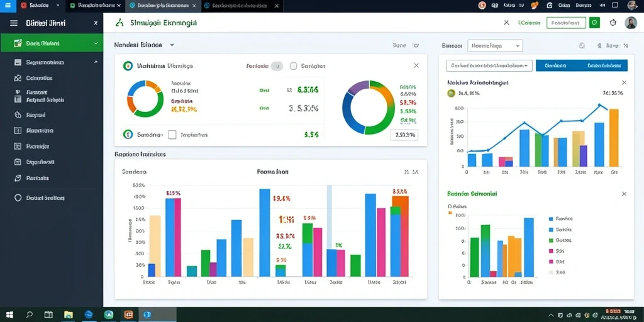
Task: Tick the square checkbox in the first card's bottom row
Action: (172, 135)
